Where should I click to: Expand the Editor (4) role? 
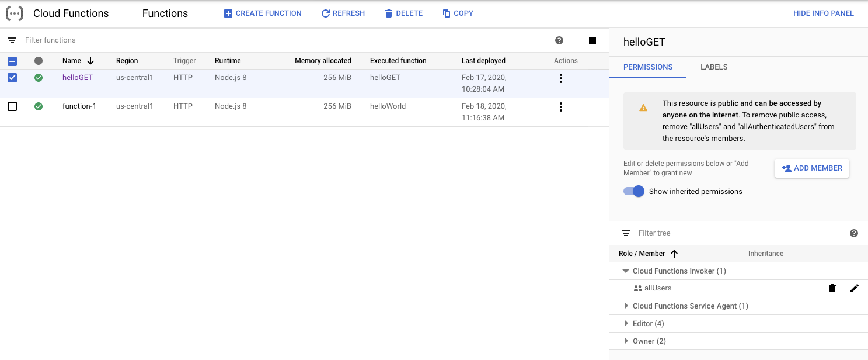coord(626,324)
